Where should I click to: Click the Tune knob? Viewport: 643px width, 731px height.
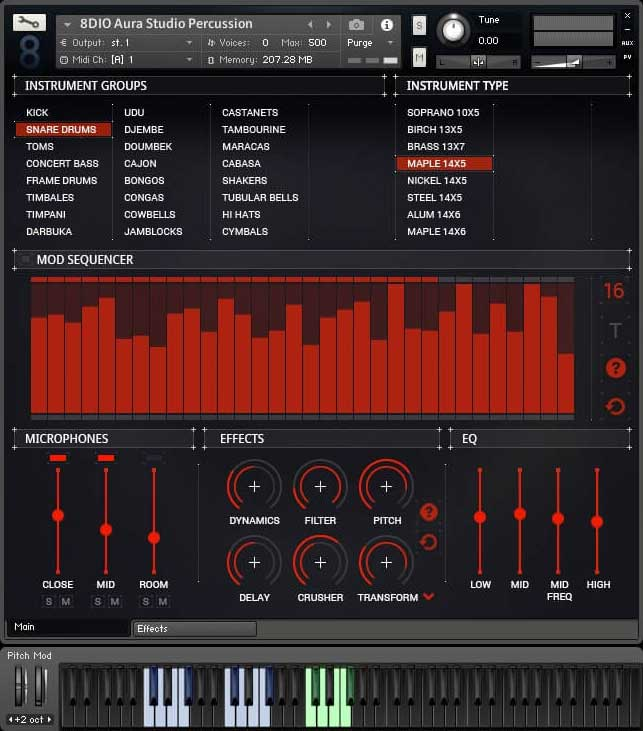(x=453, y=31)
